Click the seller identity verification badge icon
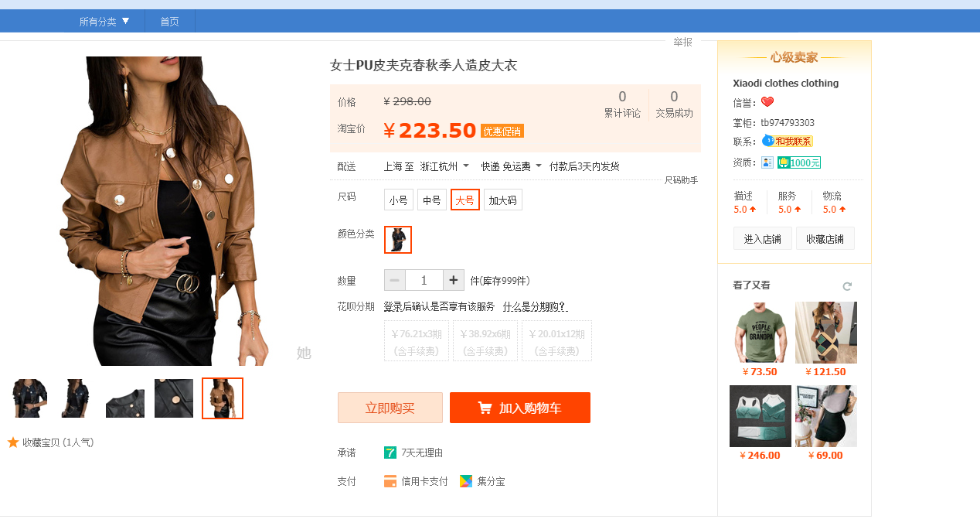980x526 pixels. click(767, 162)
